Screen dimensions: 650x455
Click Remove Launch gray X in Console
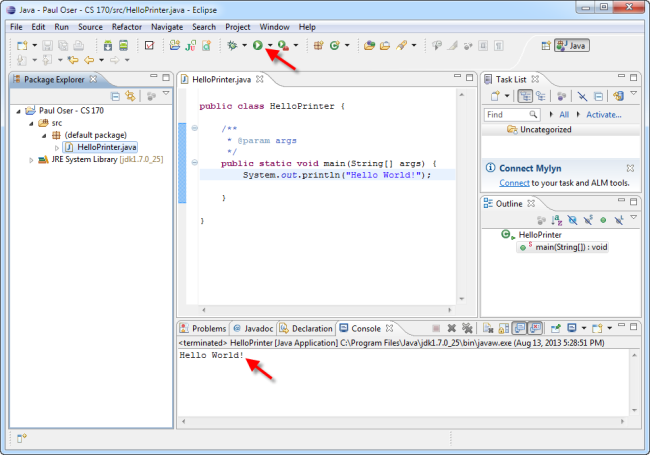[x=452, y=329]
